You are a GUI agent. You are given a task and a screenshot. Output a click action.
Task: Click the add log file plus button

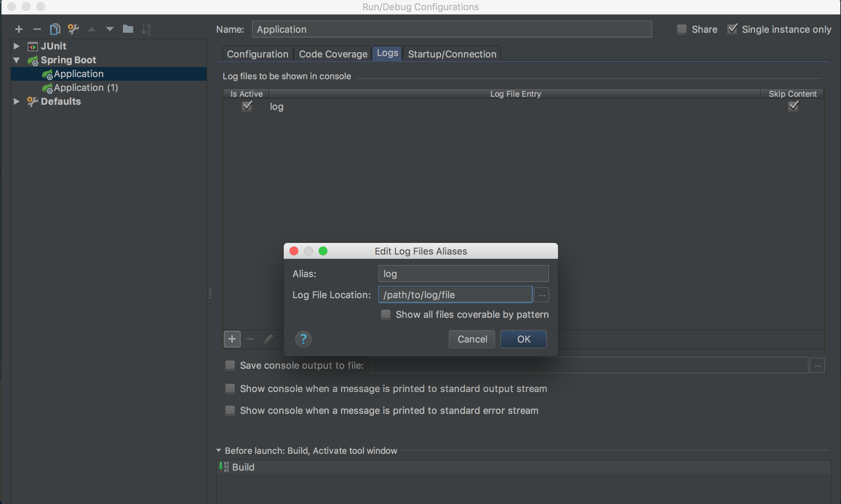232,339
